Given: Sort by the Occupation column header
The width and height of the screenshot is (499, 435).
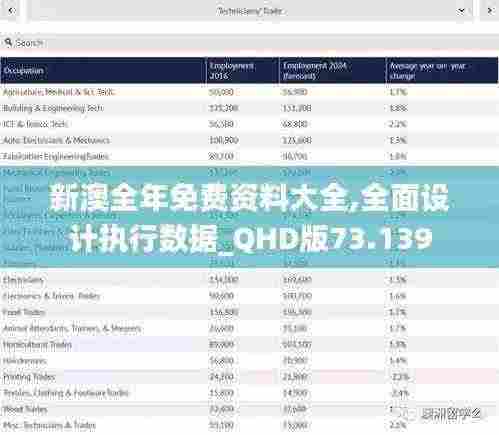Looking at the screenshot, I should (x=103, y=71).
